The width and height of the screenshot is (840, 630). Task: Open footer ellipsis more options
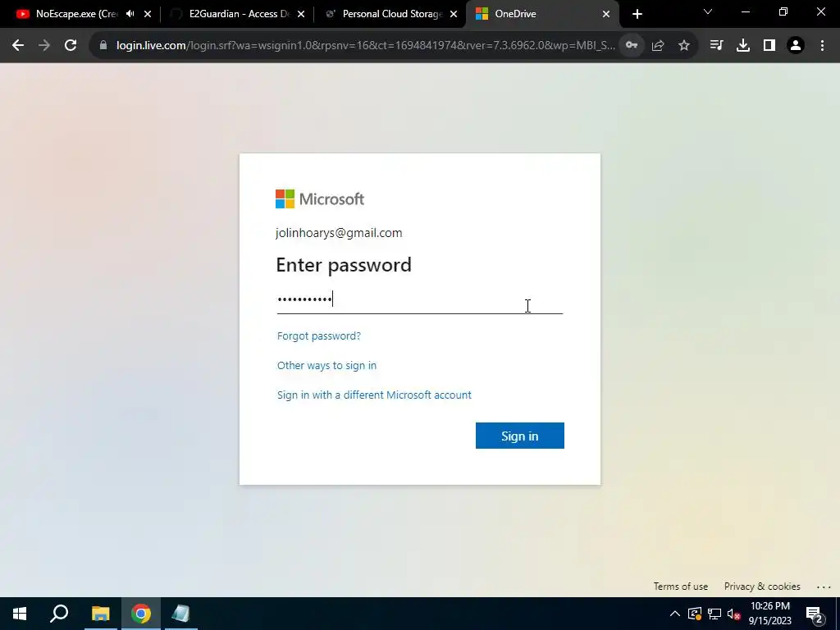click(x=824, y=587)
